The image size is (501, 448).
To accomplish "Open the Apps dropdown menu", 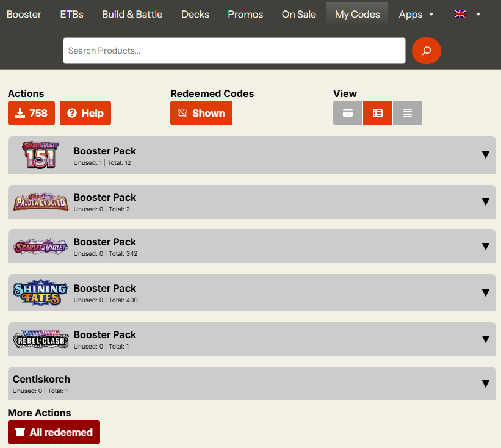I will click(x=416, y=14).
